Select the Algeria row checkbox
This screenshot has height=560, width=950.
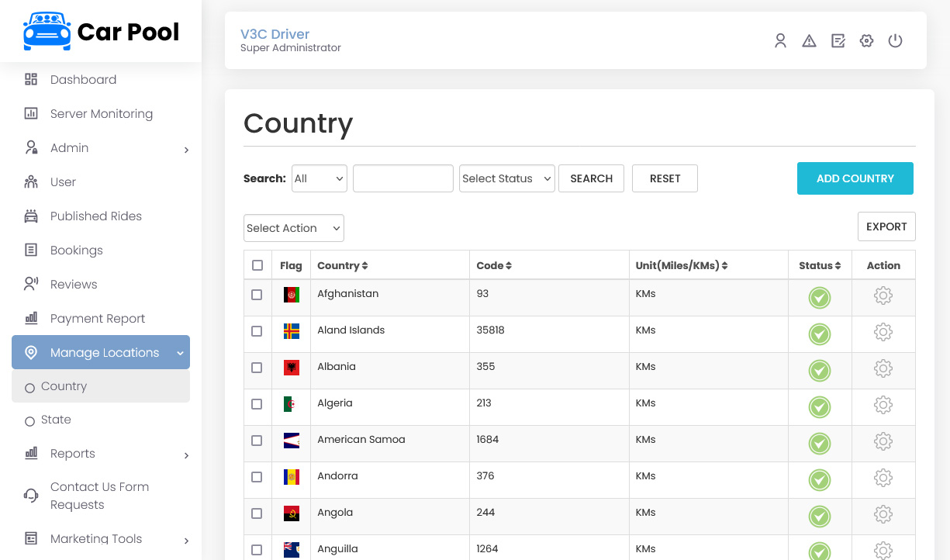[x=257, y=404]
